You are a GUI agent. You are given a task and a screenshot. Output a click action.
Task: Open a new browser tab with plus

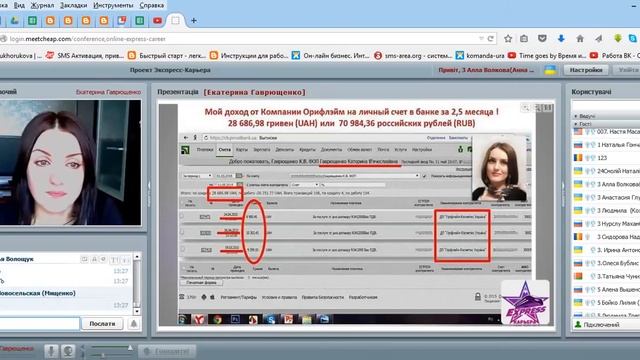tap(194, 20)
